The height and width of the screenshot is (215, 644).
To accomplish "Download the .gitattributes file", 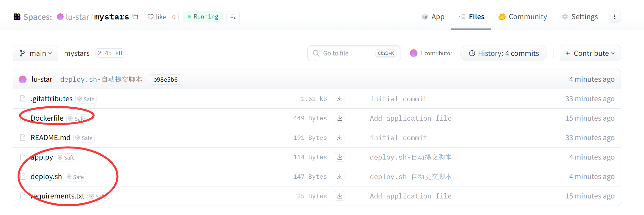I will [x=340, y=99].
